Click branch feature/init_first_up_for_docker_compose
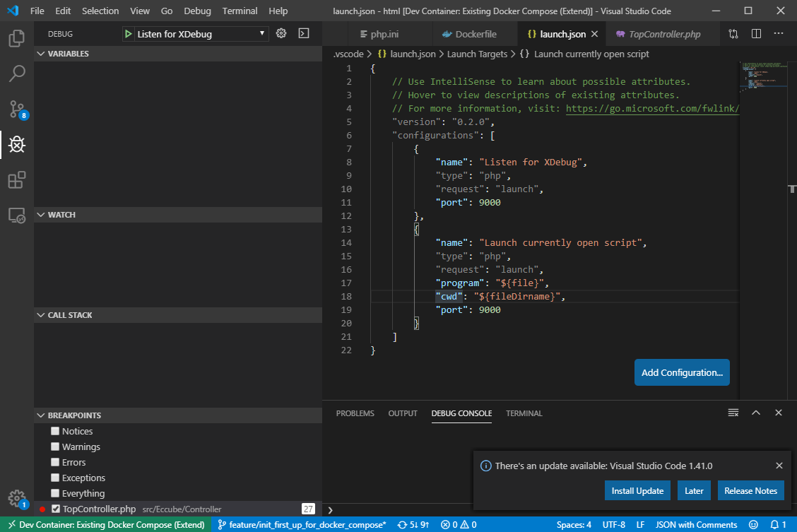The height and width of the screenshot is (532, 797). click(302, 524)
